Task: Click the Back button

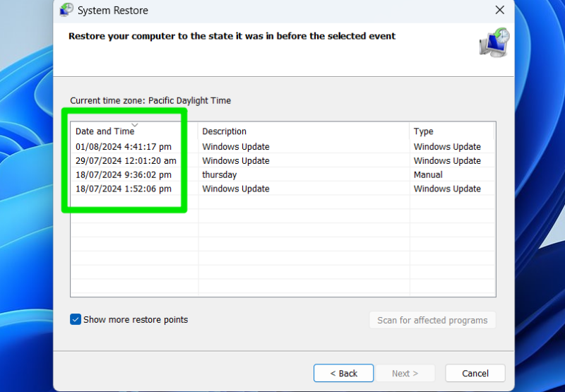Action: tap(343, 373)
